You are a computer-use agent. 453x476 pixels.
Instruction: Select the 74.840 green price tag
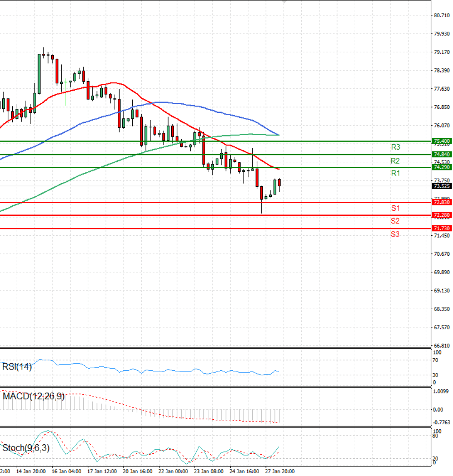coord(442,154)
